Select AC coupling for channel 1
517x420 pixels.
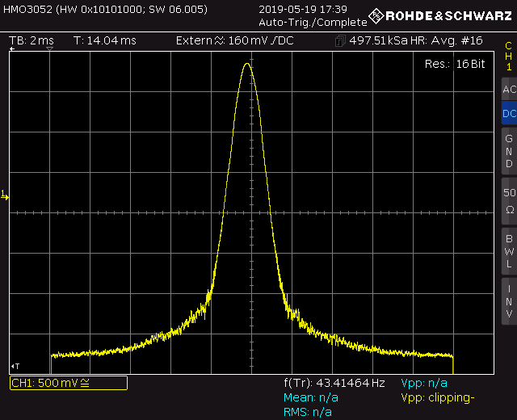(508, 90)
